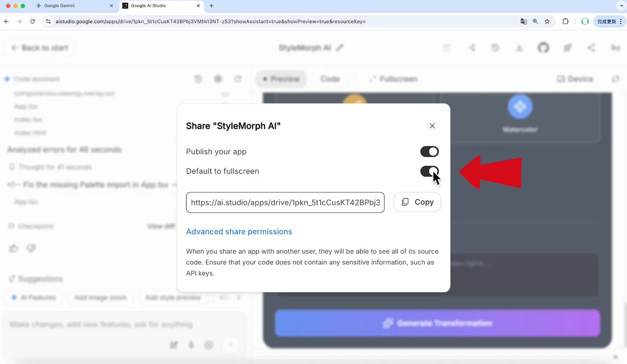Show more suggestions with the chevron arrow
The image size is (627, 364).
[x=239, y=298]
